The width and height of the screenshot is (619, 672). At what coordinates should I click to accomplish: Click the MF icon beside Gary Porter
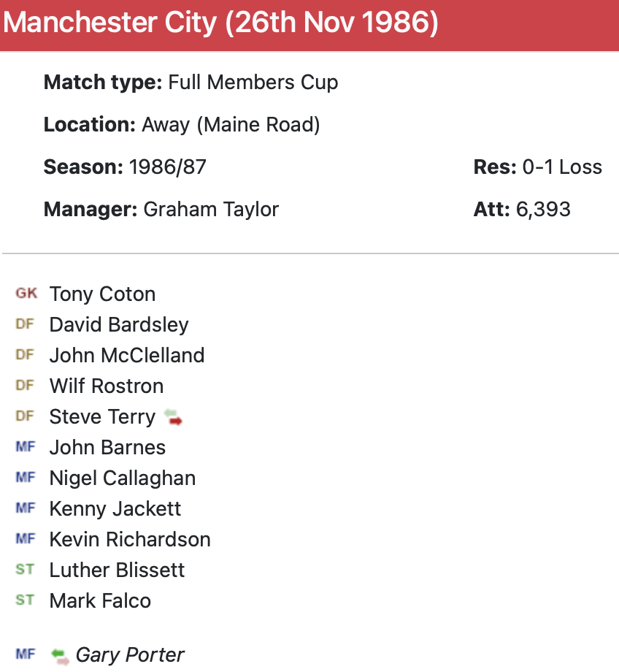click(x=25, y=654)
